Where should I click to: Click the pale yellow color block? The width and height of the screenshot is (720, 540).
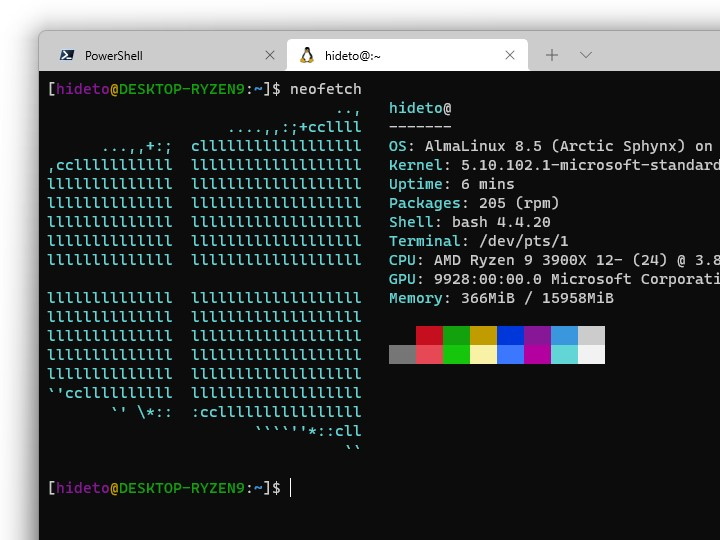tap(483, 354)
